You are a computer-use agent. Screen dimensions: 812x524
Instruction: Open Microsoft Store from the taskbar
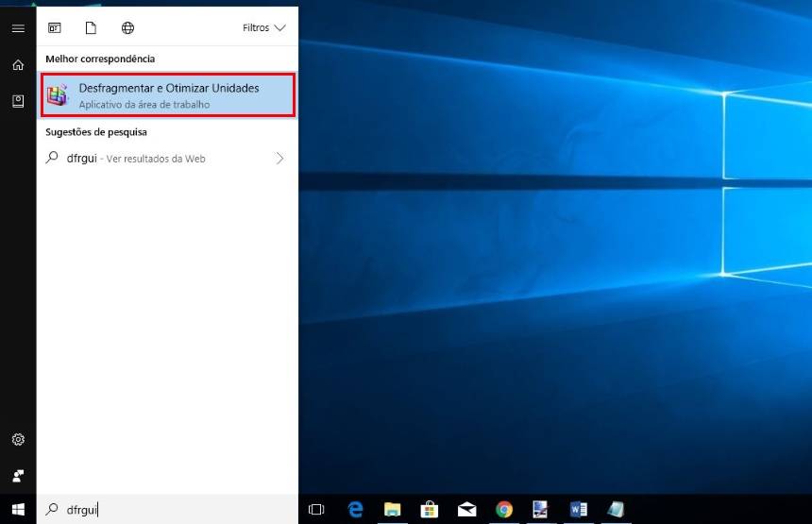pos(429,510)
